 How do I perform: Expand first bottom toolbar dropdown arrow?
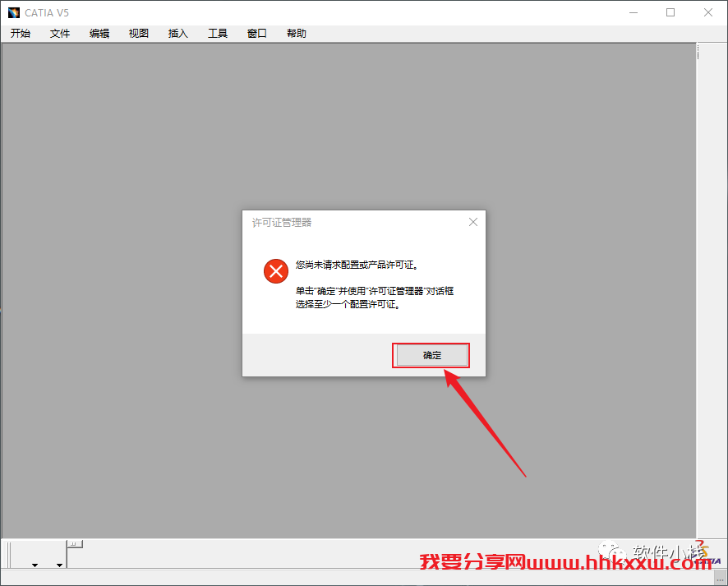pyautogui.click(x=35, y=565)
